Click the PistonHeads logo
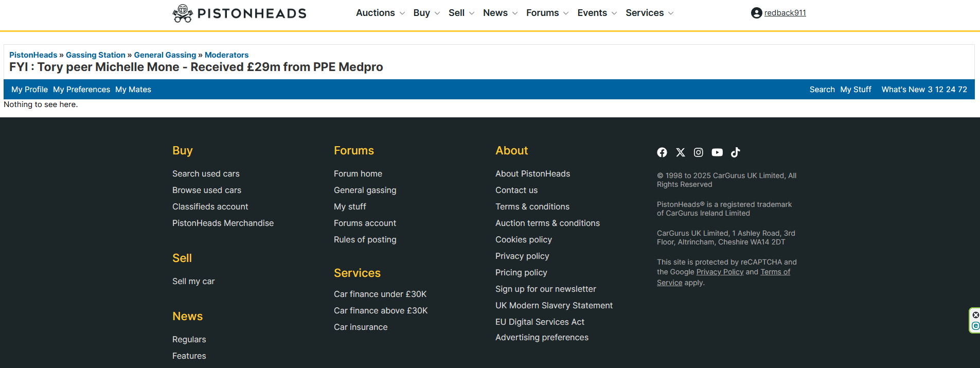980x368 pixels. (239, 13)
